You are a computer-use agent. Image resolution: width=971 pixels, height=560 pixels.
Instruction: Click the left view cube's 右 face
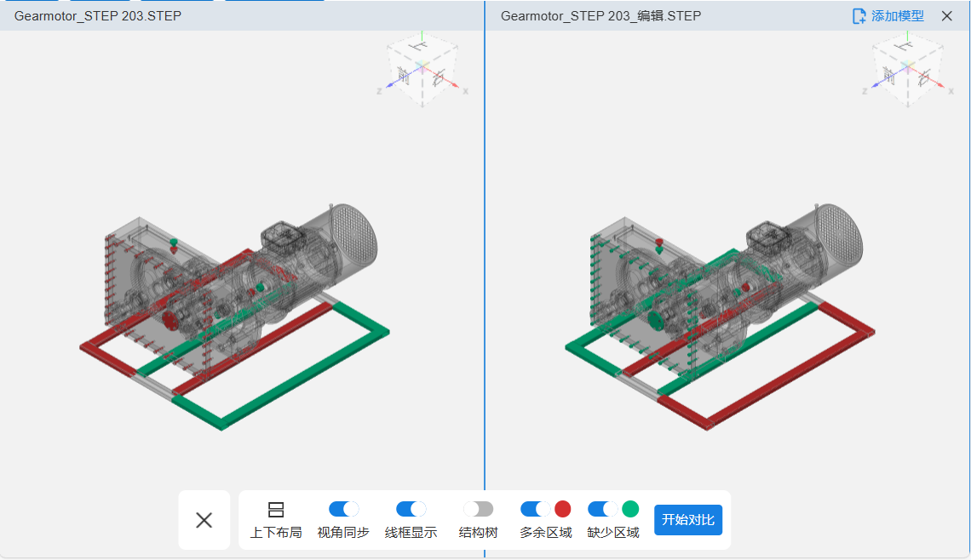pyautogui.click(x=438, y=79)
